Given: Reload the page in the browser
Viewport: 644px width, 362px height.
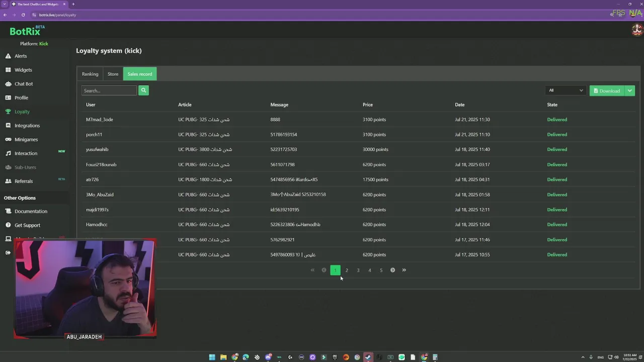Looking at the screenshot, I should pyautogui.click(x=23, y=15).
